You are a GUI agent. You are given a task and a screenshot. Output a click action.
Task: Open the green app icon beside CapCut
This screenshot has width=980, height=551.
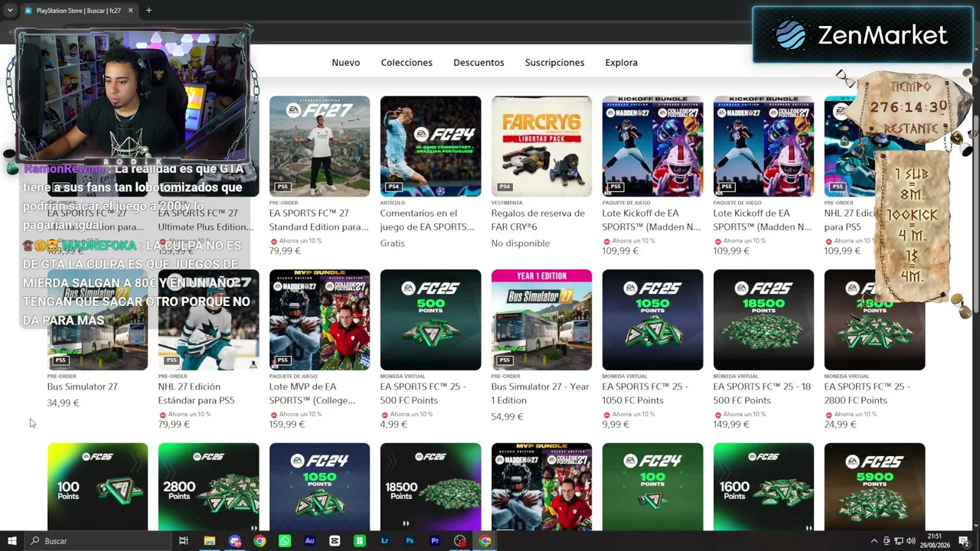click(x=359, y=541)
